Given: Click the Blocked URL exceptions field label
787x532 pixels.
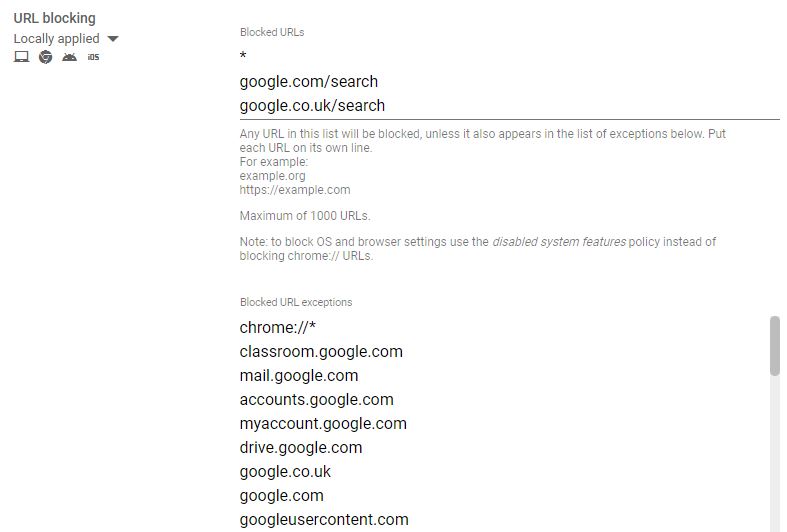Looking at the screenshot, I should pos(296,302).
